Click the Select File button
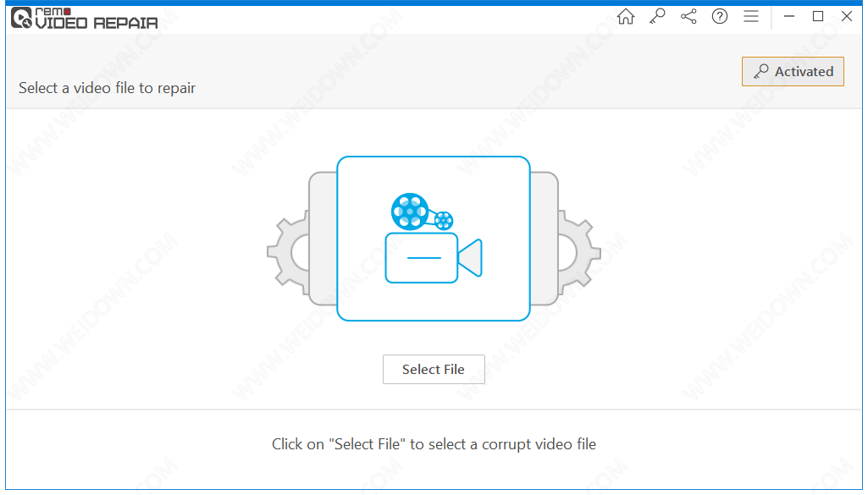The height and width of the screenshot is (495, 868). coord(434,370)
